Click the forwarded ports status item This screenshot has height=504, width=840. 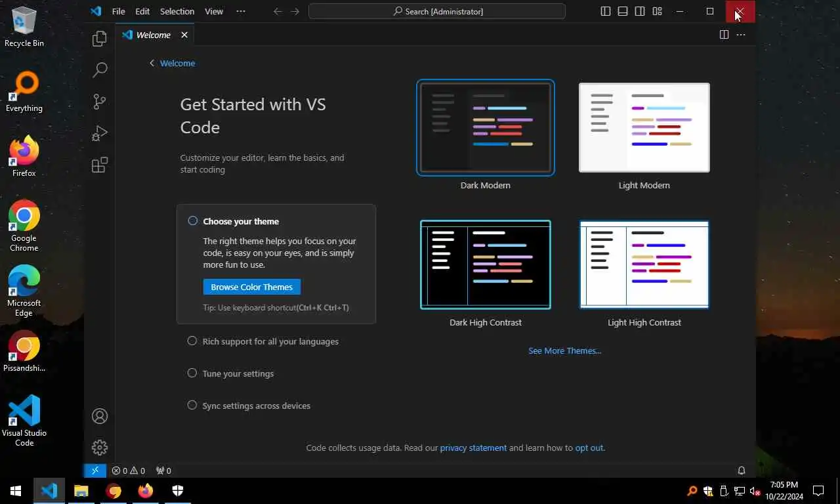[x=163, y=471]
